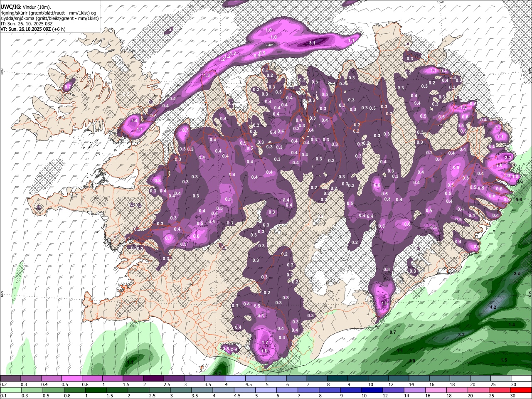Select the "rigning/skúrir" legend description line
The image size is (532, 399).
point(48,13)
